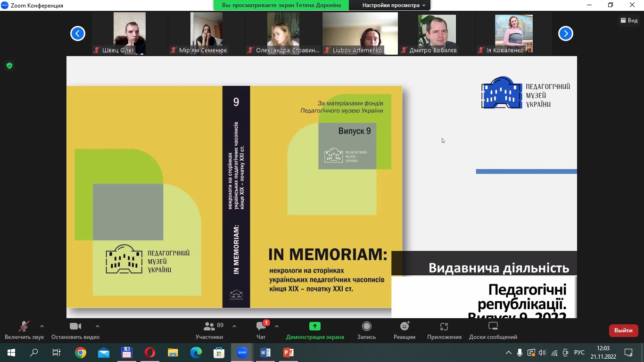Show previous participants with left arrow

coord(78,33)
